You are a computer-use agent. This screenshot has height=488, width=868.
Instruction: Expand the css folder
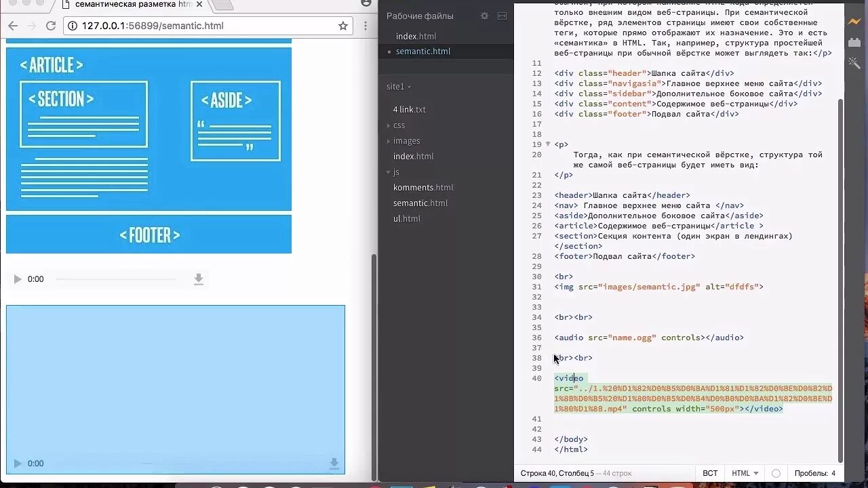coord(399,125)
